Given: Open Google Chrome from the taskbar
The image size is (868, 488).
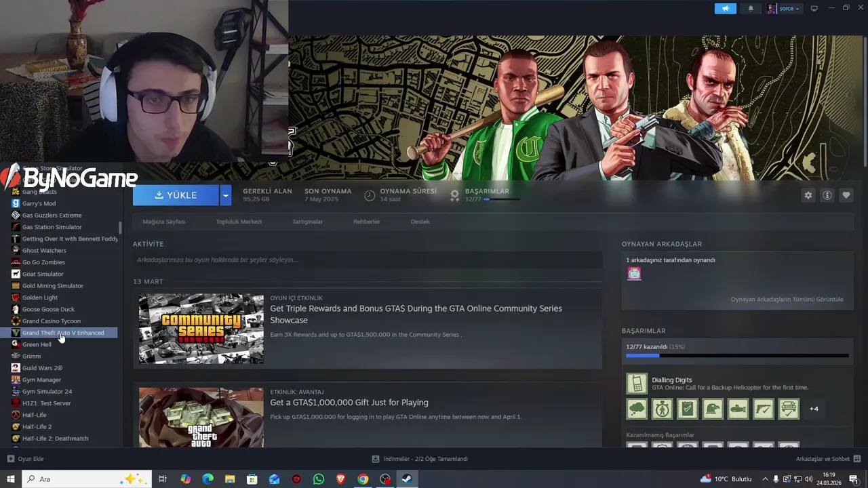Looking at the screenshot, I should click(363, 479).
